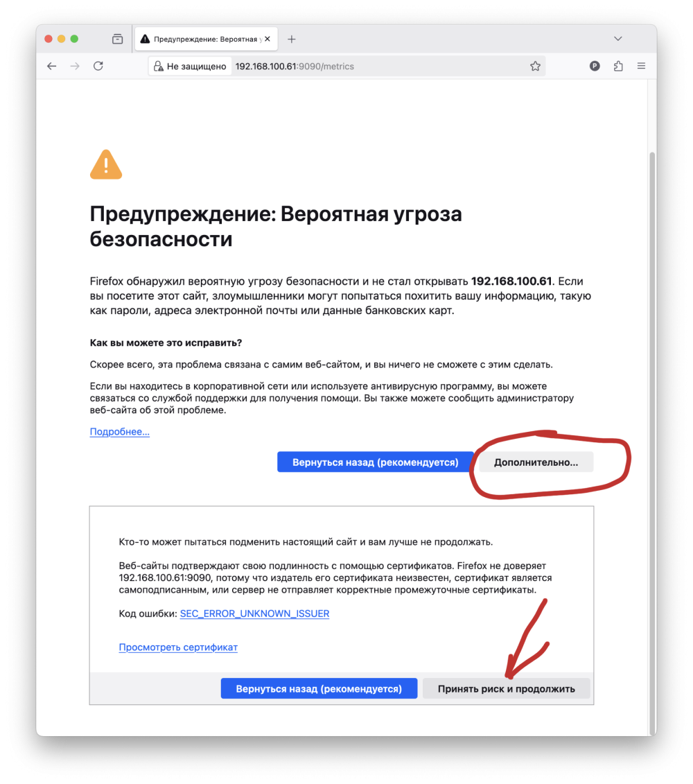The width and height of the screenshot is (693, 784).
Task: Click upper 'Вернуться назад (рекомендуется)' button
Action: [x=376, y=462]
